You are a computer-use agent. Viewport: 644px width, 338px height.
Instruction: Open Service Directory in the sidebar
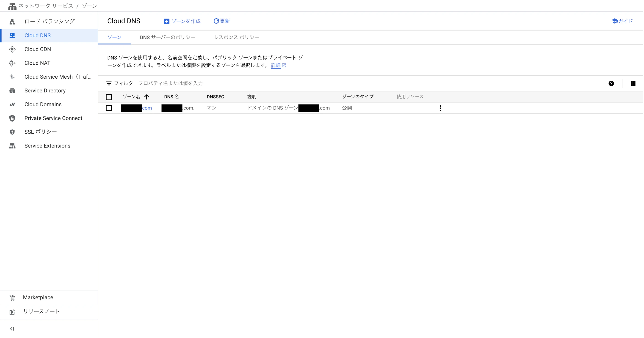point(49,91)
